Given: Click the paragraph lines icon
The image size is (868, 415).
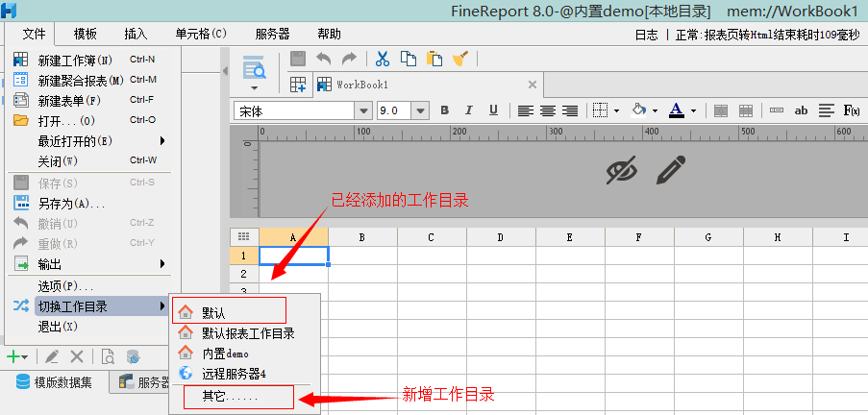Looking at the screenshot, I should tap(826, 110).
